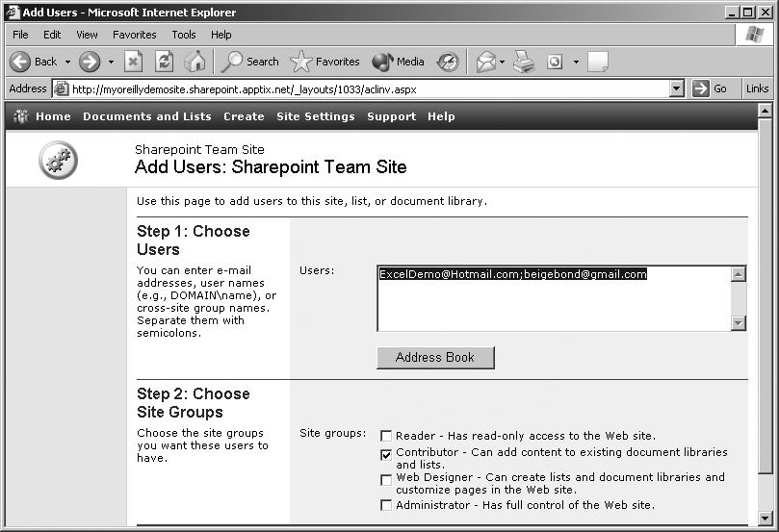This screenshot has width=779, height=532.
Task: Open the Back button history dropdown
Action: [67, 62]
